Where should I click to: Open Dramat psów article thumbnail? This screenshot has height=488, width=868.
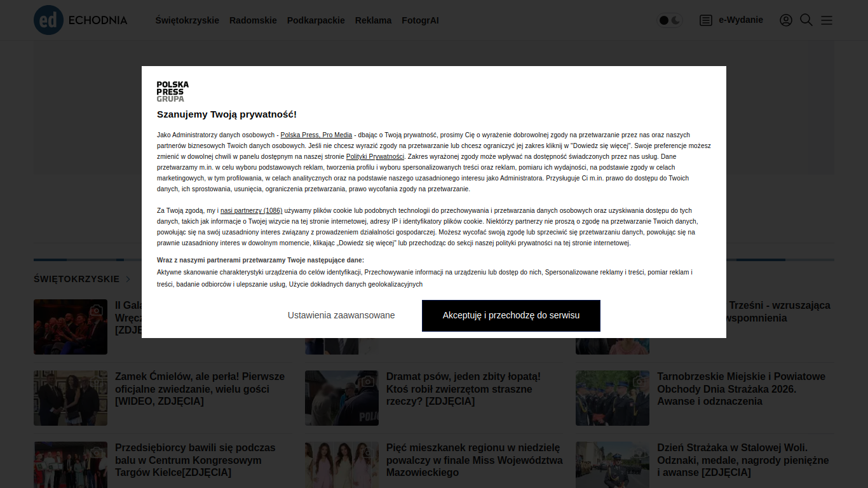pos(342,398)
